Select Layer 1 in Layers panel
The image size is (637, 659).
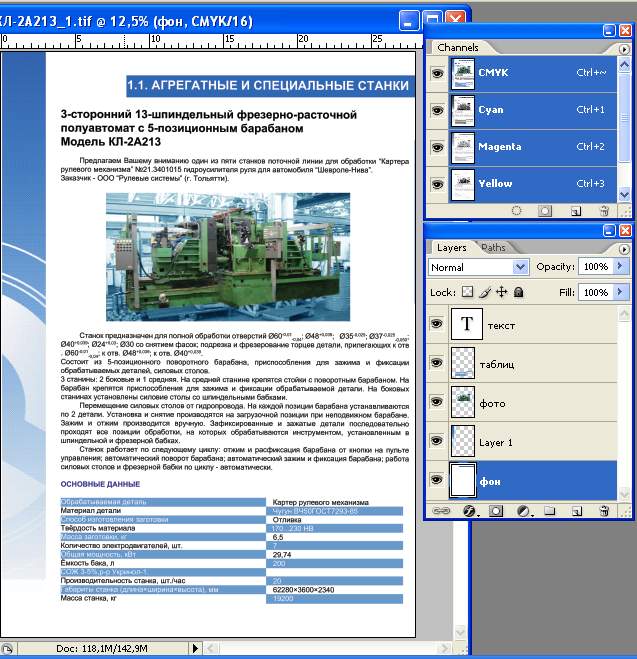533,441
